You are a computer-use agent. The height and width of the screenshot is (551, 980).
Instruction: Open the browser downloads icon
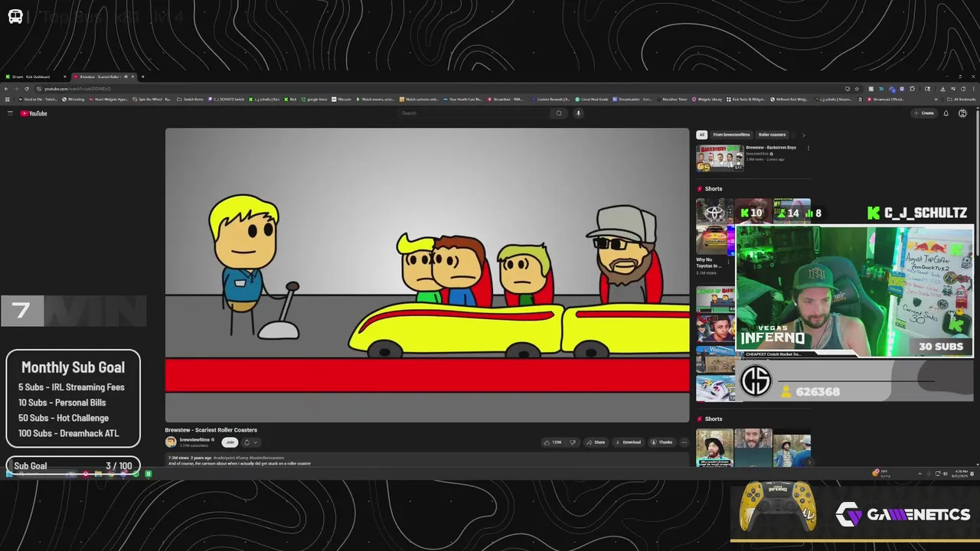click(942, 89)
